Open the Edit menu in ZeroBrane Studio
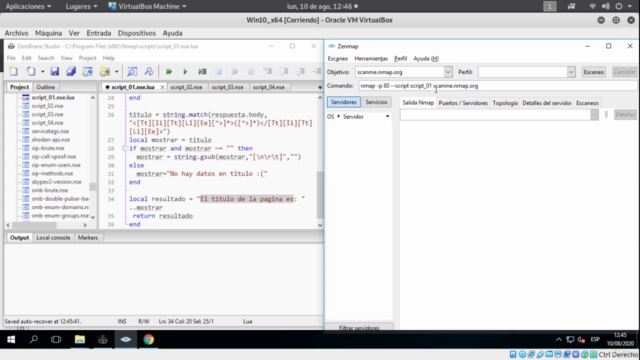This screenshot has height=360, width=640. coord(27,58)
